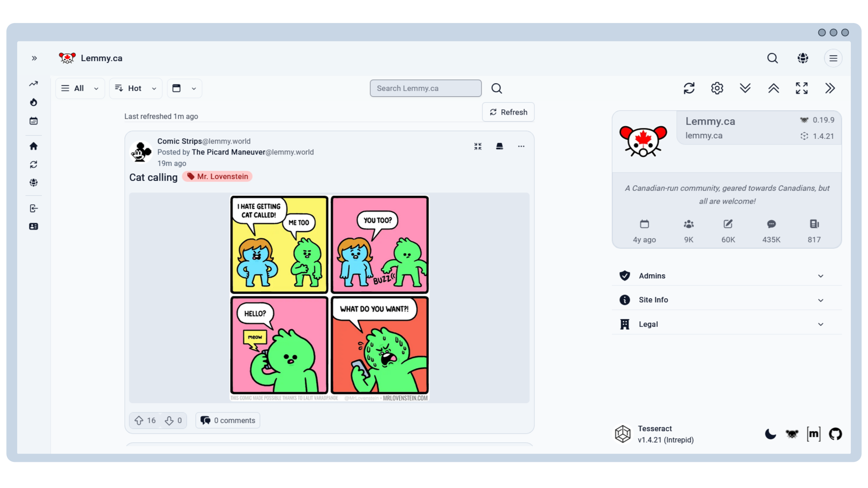Expand the Admins section
The image size is (868, 488).
click(726, 276)
